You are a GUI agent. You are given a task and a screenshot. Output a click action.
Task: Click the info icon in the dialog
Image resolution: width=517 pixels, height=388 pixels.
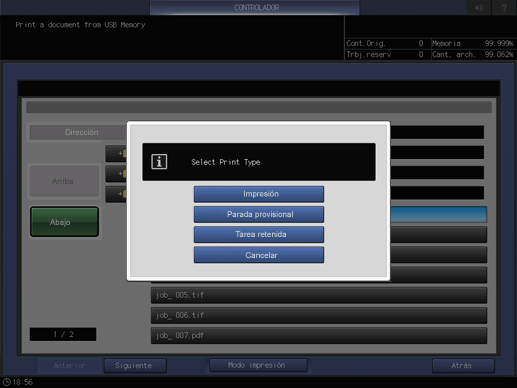click(x=159, y=162)
